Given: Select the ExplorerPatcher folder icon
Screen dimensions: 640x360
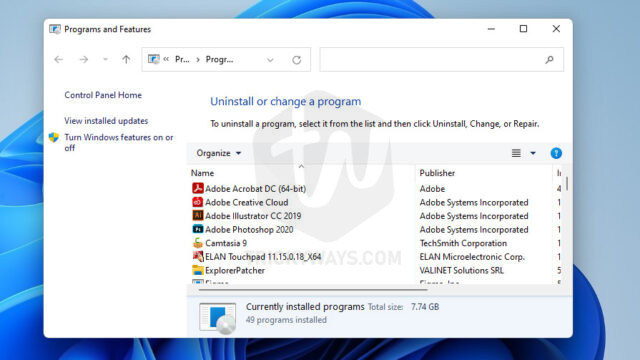Looking at the screenshot, I should point(198,270).
